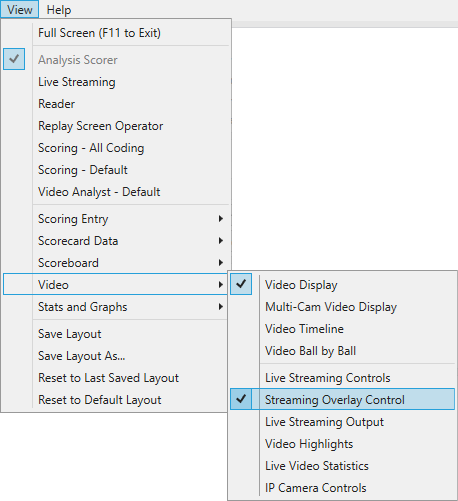
Task: Choose the Replay Screen Operator layout
Action: click(x=116, y=126)
